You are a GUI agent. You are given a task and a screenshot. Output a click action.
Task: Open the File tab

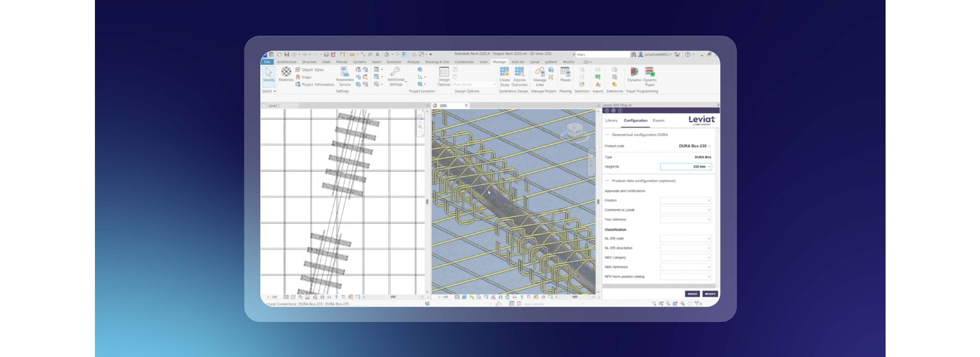point(267,62)
